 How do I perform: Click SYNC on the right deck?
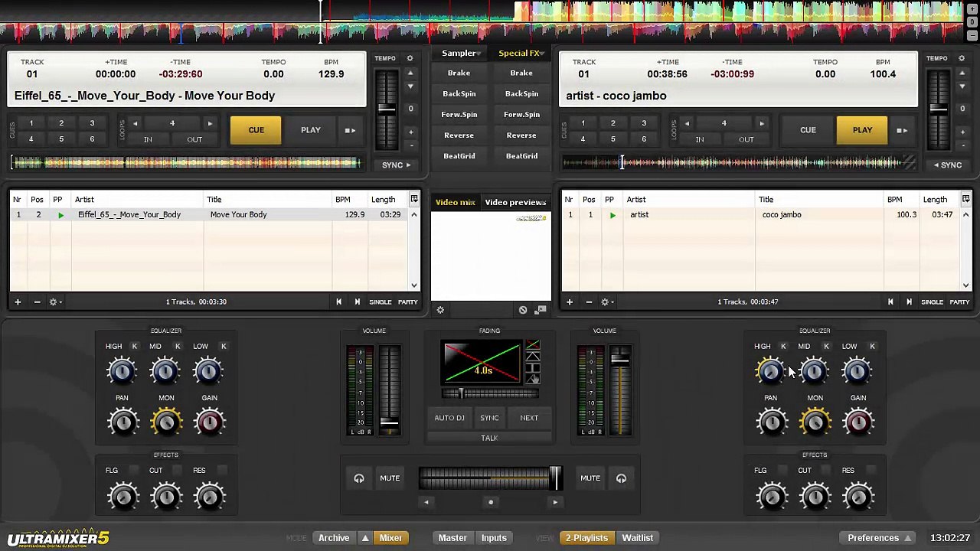[x=948, y=165]
